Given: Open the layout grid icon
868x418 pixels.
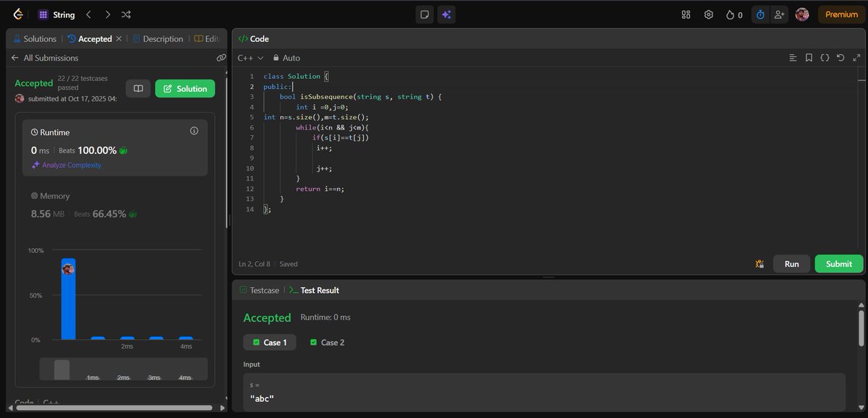Looking at the screenshot, I should (x=686, y=14).
